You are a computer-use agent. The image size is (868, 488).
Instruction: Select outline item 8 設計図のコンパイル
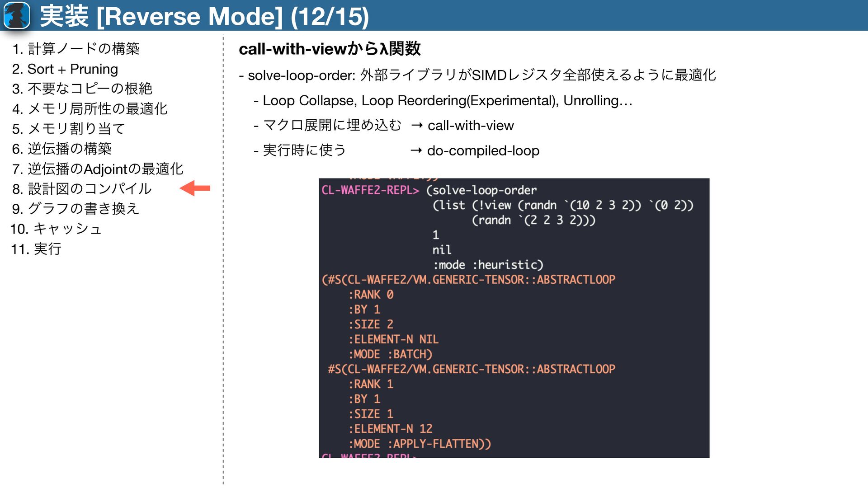82,188
